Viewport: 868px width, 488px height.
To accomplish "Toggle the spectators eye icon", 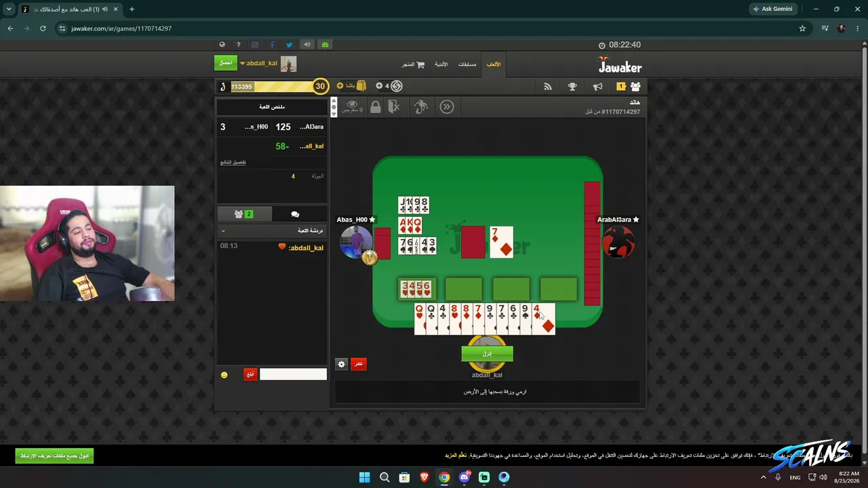I will tap(351, 106).
